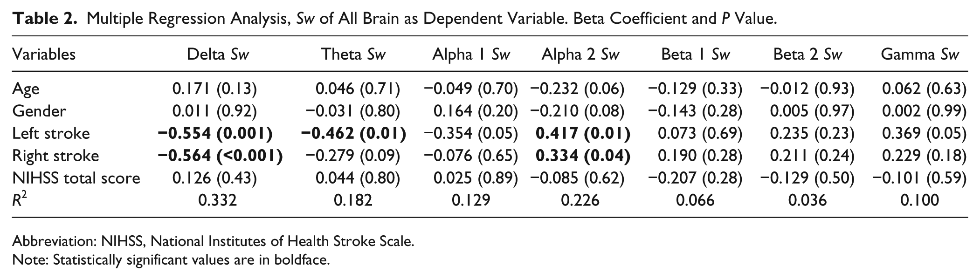
Task: Select the Gender row label
Action: pos(39,111)
